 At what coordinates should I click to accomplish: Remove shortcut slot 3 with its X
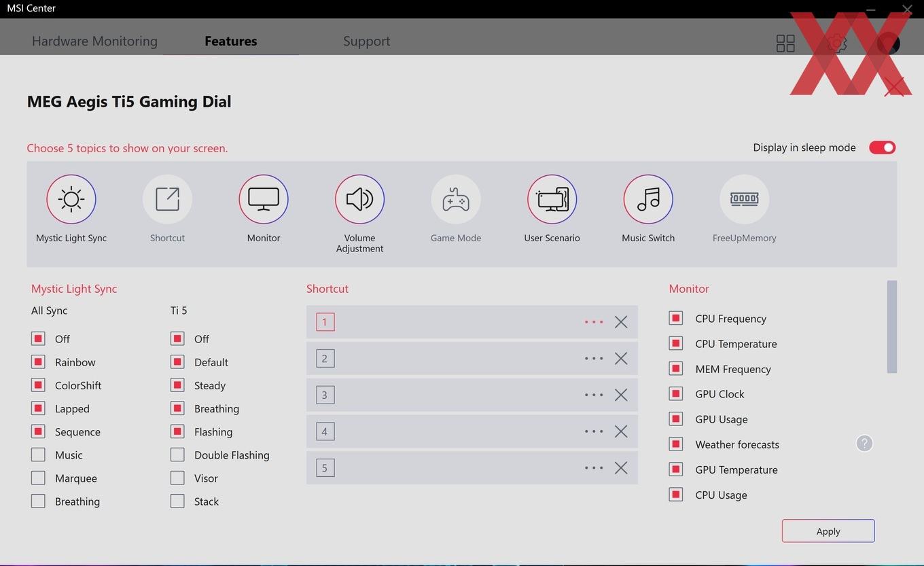[x=621, y=395]
